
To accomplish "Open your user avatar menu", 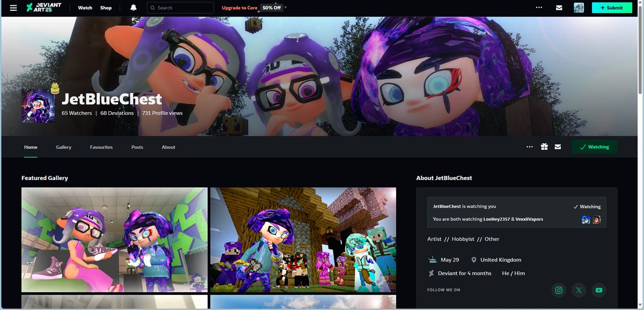I will [579, 8].
